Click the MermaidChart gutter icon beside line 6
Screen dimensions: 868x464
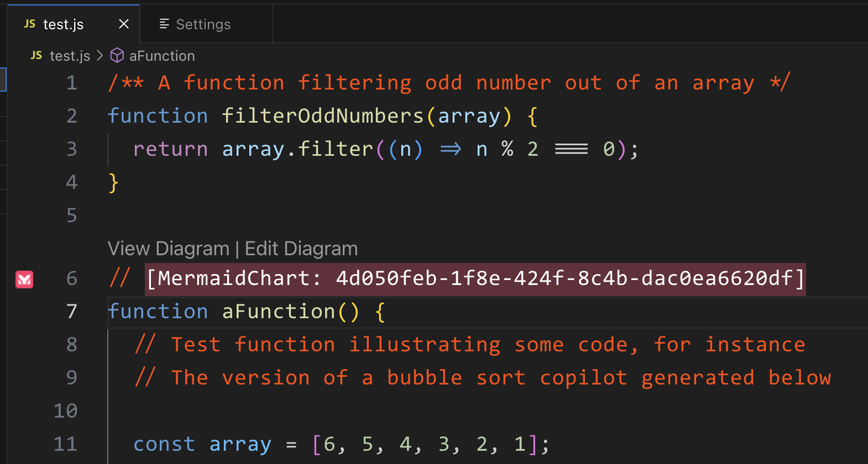pyautogui.click(x=24, y=280)
